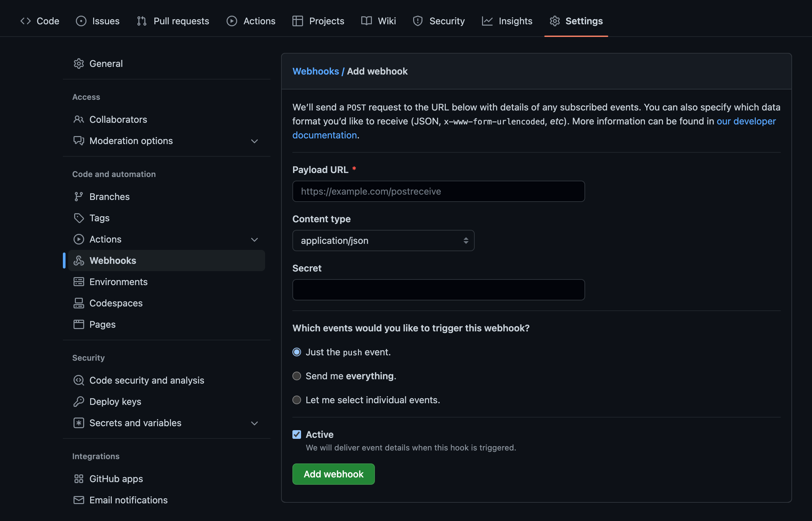
Task: Uncheck the Active checkbox
Action: pyautogui.click(x=297, y=435)
